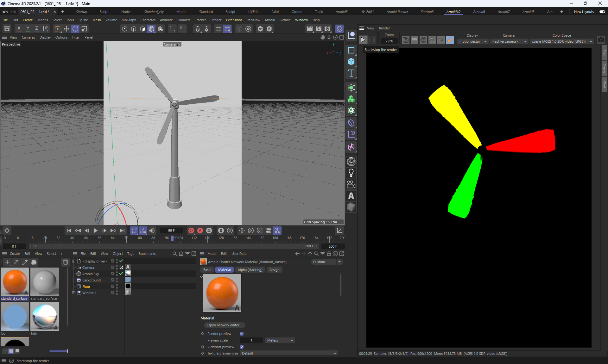The image size is (608, 364).
Task: Delete material using the trash icon
Action: (65, 262)
